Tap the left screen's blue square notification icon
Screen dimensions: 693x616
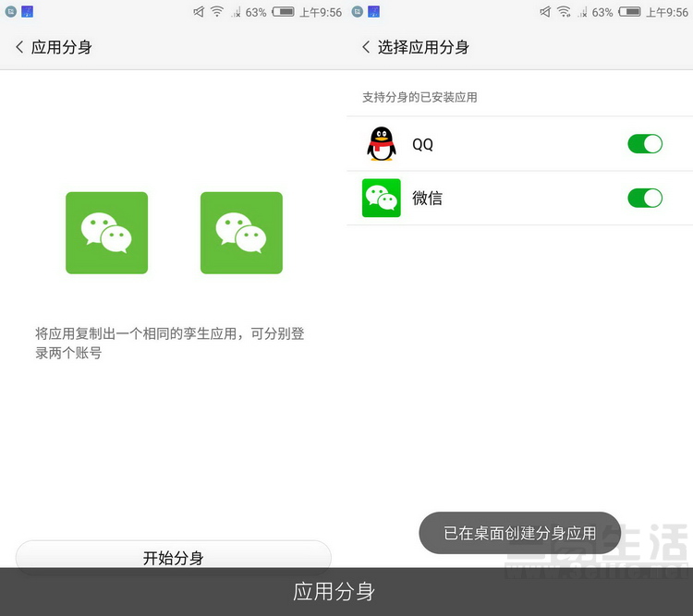click(x=28, y=11)
